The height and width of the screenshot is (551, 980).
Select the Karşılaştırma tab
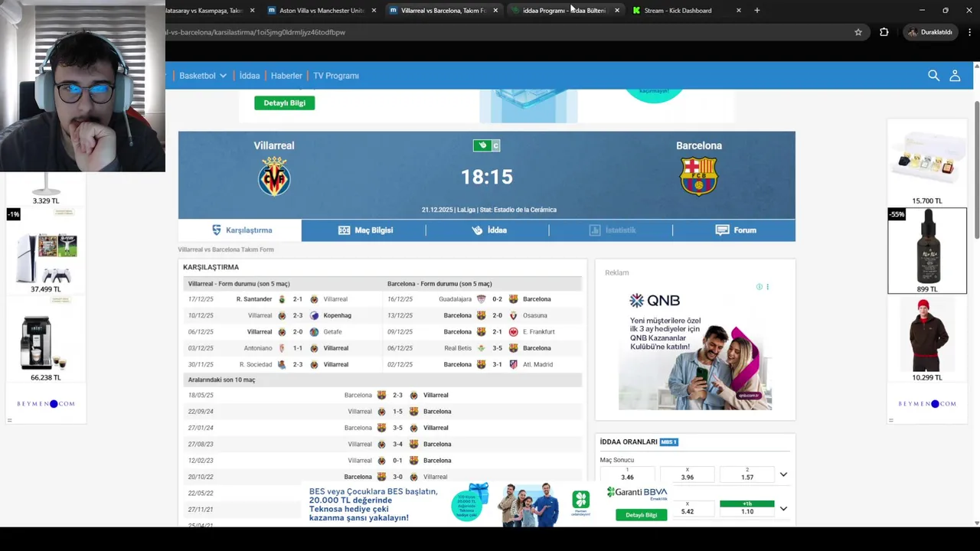(x=240, y=230)
